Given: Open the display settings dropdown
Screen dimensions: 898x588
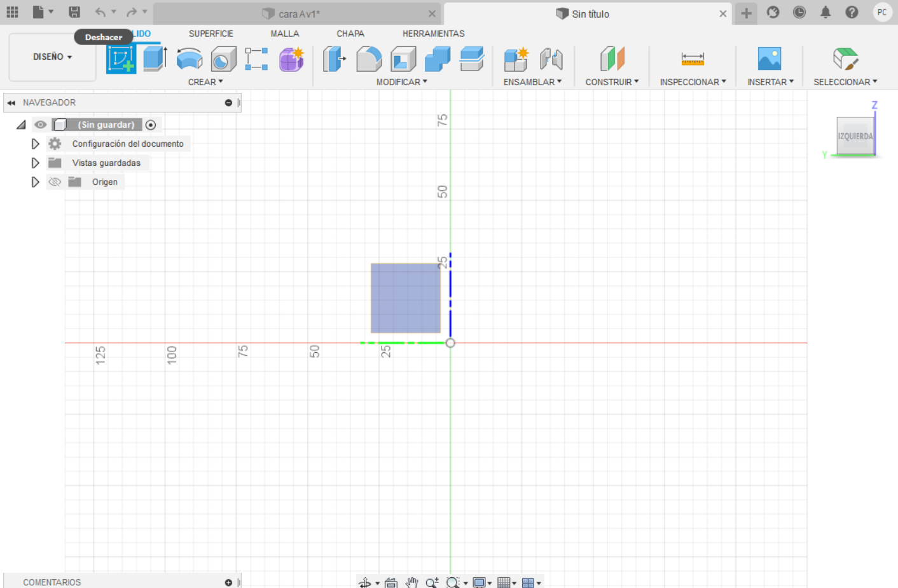Looking at the screenshot, I should (x=482, y=582).
